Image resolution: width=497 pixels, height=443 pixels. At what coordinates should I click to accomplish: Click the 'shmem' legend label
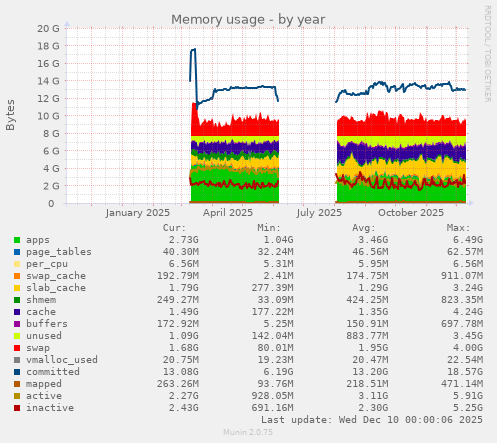[41, 300]
